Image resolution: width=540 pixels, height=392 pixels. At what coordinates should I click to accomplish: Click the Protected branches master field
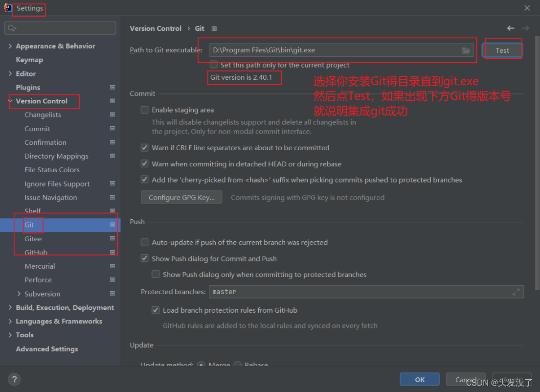coord(366,292)
